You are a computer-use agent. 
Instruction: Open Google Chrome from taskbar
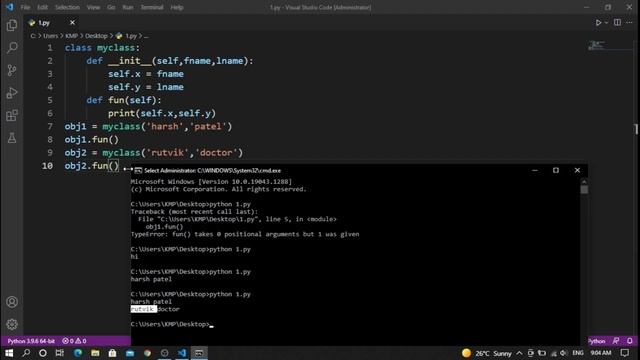(147, 353)
